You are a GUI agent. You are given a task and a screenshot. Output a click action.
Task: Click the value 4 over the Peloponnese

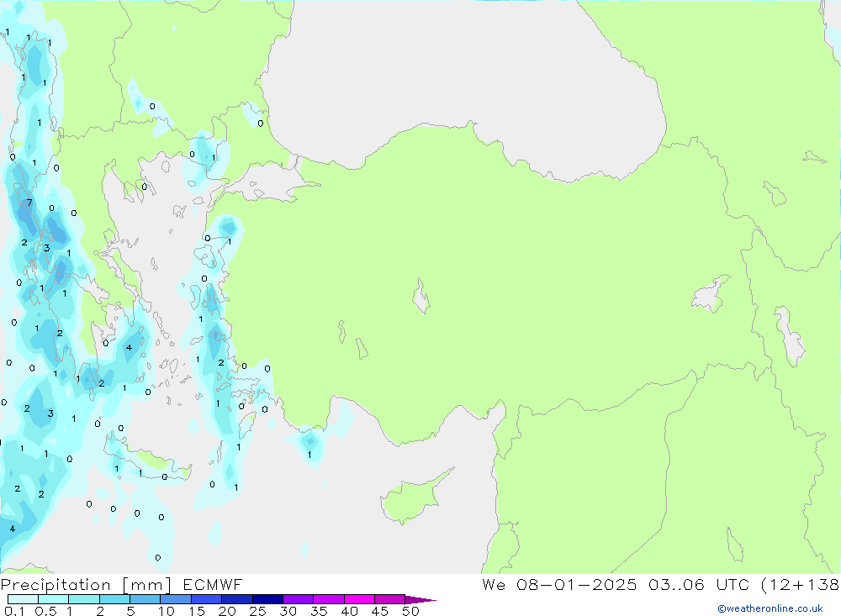tap(129, 347)
